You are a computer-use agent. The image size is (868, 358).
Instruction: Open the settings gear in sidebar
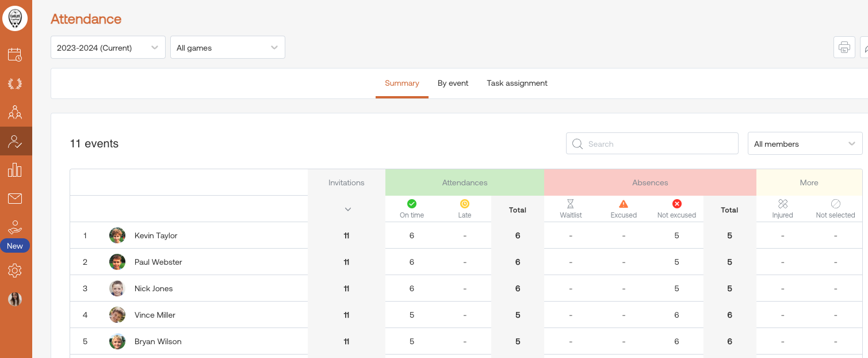[x=15, y=271]
